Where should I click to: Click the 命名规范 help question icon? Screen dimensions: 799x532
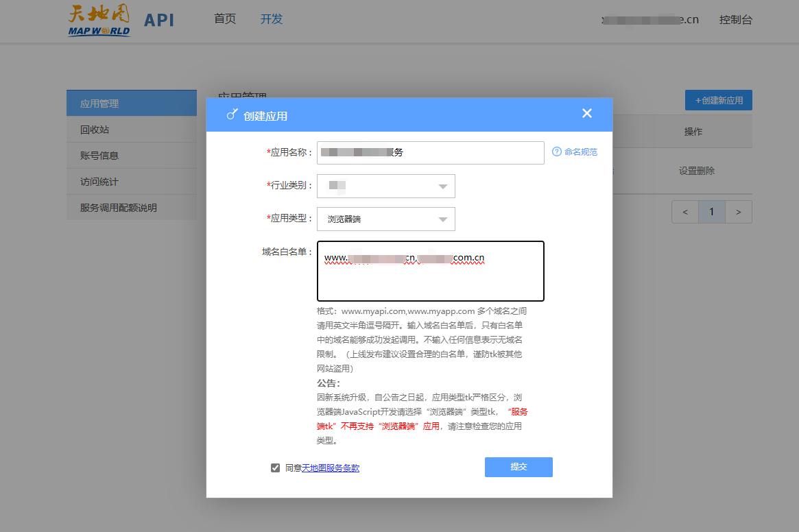[x=557, y=152]
